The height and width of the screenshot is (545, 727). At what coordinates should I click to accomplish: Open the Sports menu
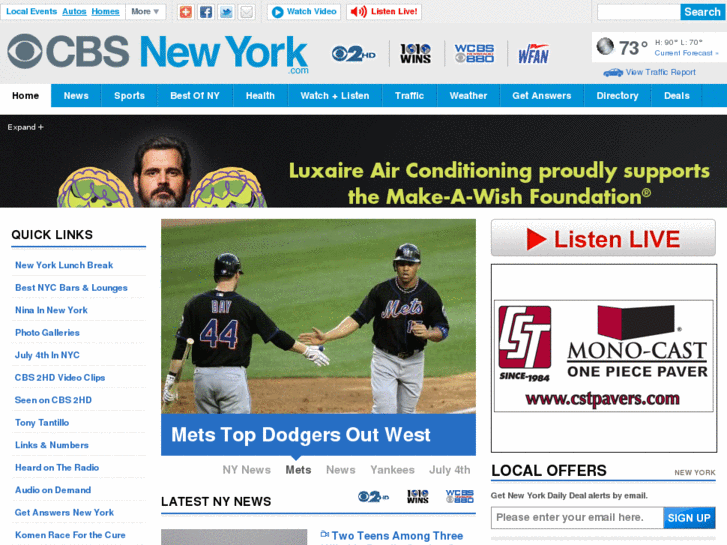pyautogui.click(x=129, y=96)
